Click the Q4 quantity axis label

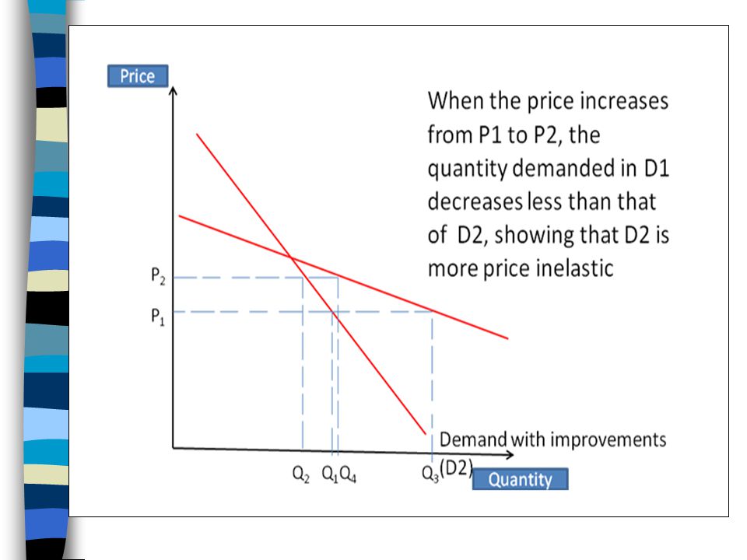coord(348,474)
